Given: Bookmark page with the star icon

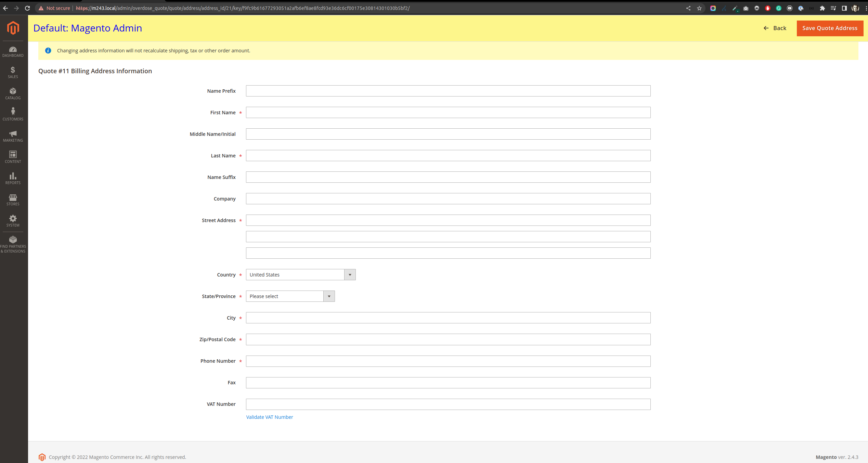Looking at the screenshot, I should point(699,8).
